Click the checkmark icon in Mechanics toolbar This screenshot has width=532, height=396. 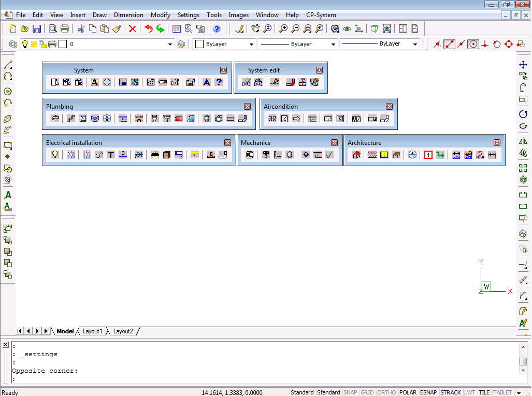coord(329,155)
